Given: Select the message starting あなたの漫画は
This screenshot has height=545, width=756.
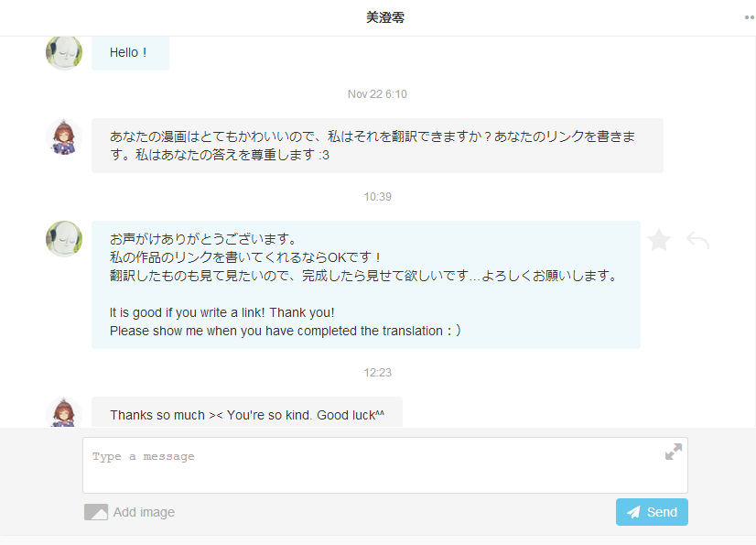Looking at the screenshot, I should point(377,146).
